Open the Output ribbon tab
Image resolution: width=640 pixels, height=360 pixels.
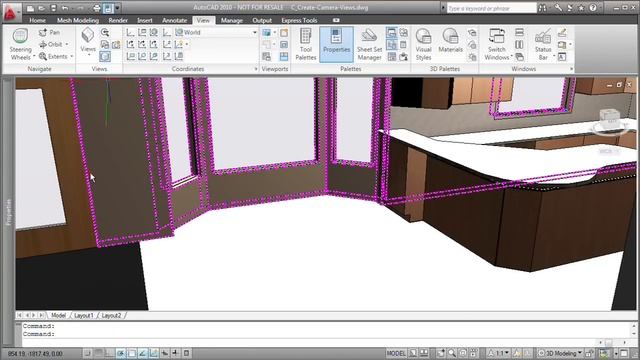(x=262, y=20)
